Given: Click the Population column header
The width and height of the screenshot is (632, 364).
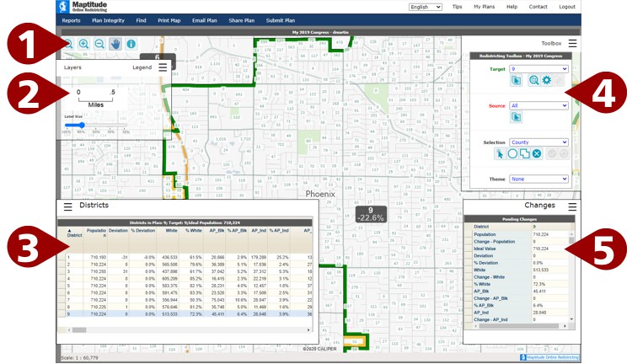Looking at the screenshot, I should point(96,233).
